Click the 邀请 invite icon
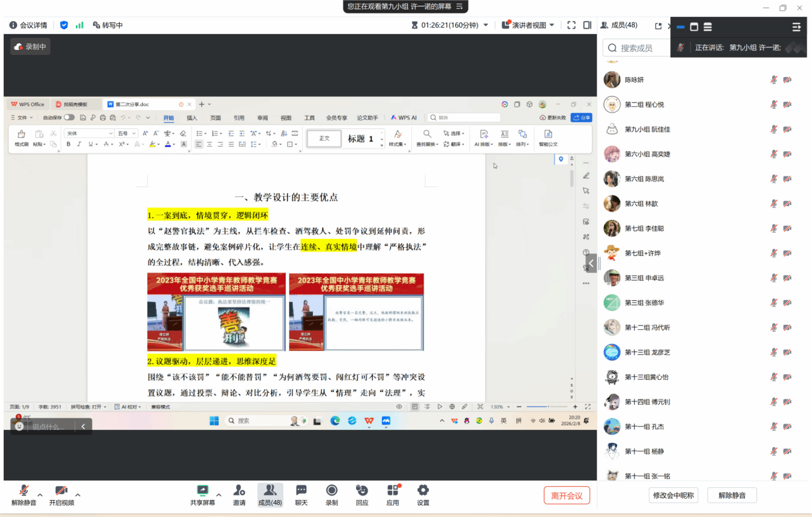812x517 pixels. (x=239, y=495)
